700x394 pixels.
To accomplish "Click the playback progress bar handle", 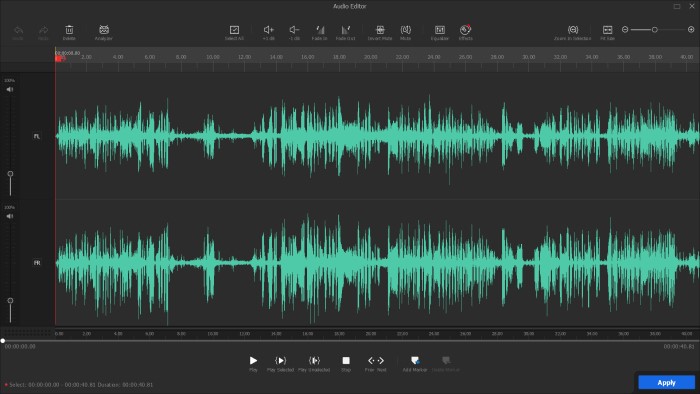I will pos(3,341).
